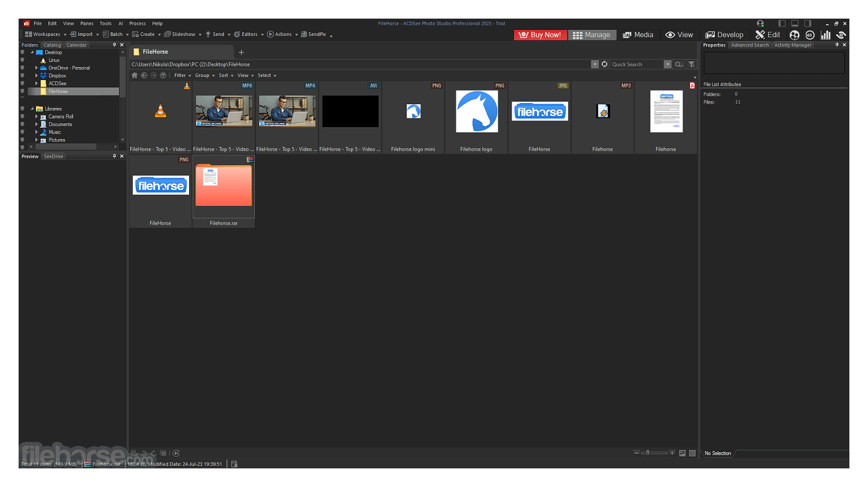The width and height of the screenshot is (868, 487).
Task: Switch to Media mode
Action: (x=638, y=35)
